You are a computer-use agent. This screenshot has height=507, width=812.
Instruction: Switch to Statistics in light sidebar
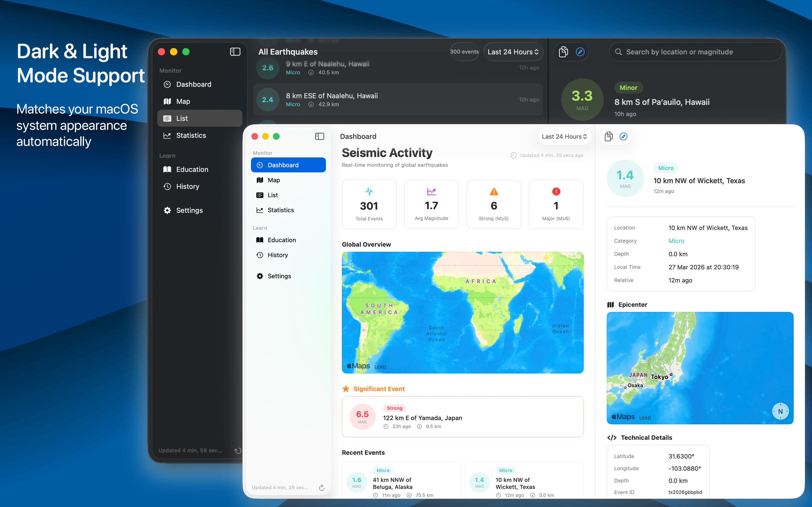pyautogui.click(x=281, y=210)
